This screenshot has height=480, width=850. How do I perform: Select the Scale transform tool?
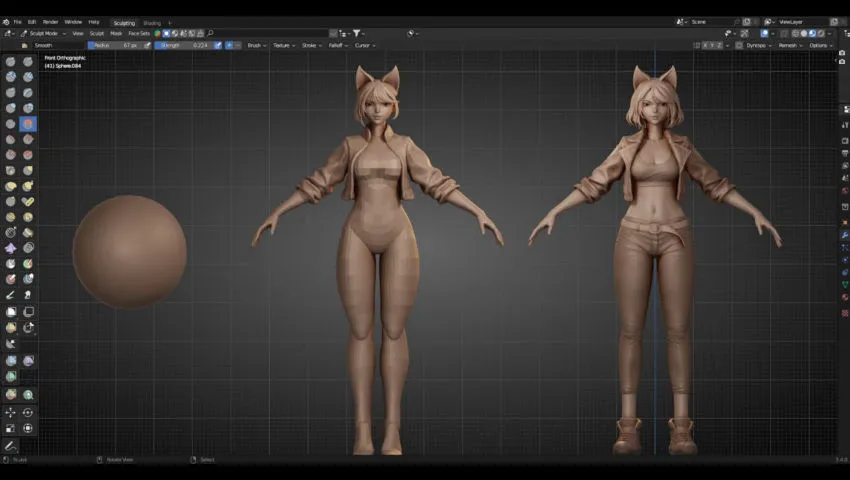pos(11,428)
